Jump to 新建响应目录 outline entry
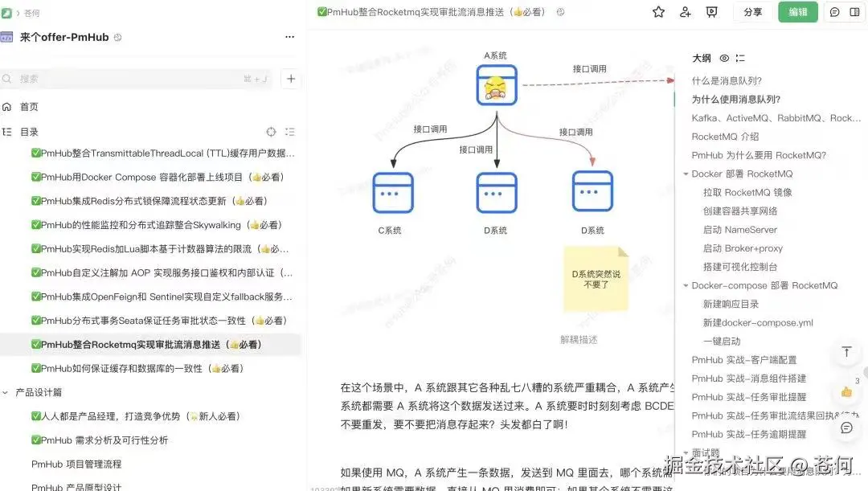868x491 pixels. coord(731,305)
